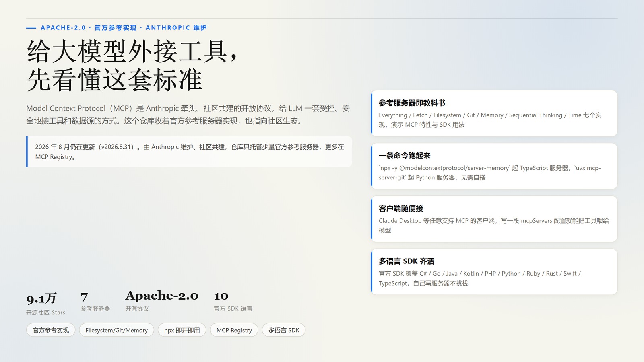Click headline line 先看懂这套标准
Screen dimensions: 644x362
click(114, 80)
